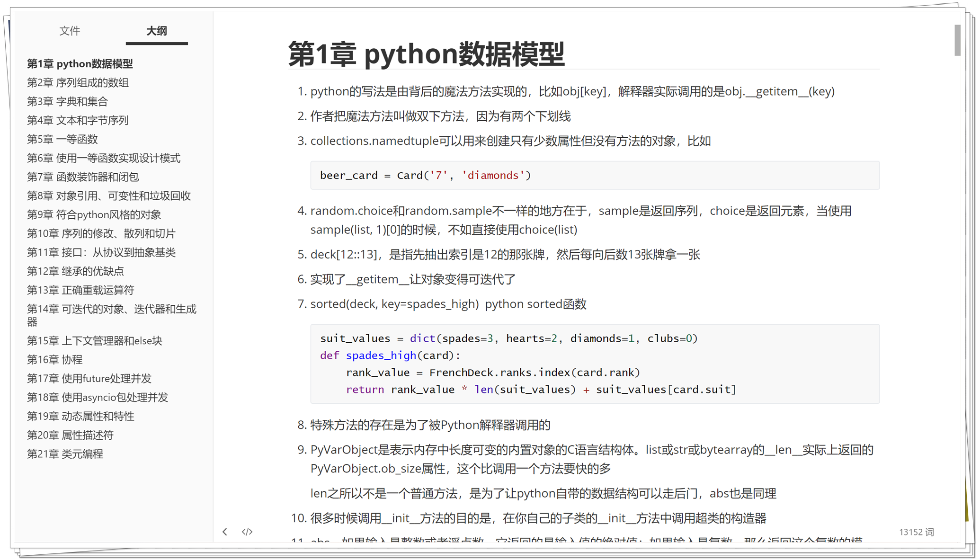
Task: Click the PyVarObject paragraph text
Action: point(592,459)
